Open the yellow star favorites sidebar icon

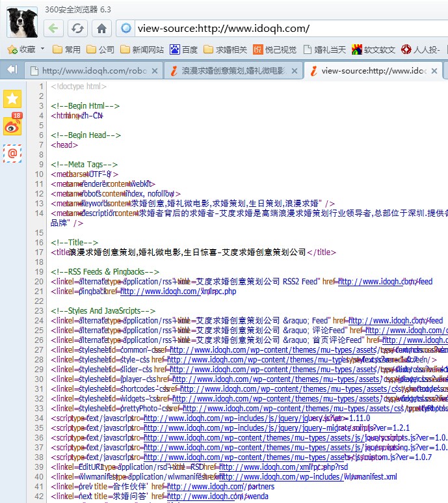point(12,98)
